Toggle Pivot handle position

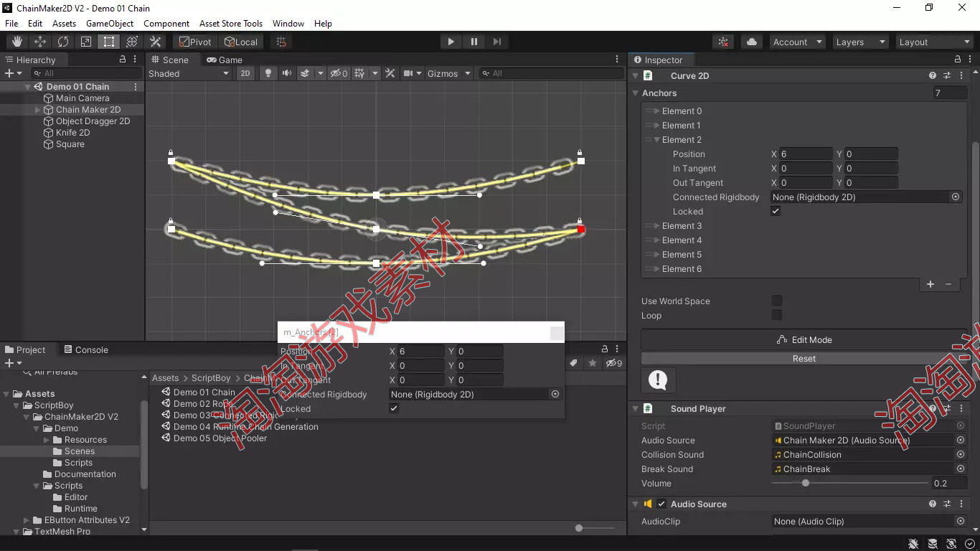point(195,42)
